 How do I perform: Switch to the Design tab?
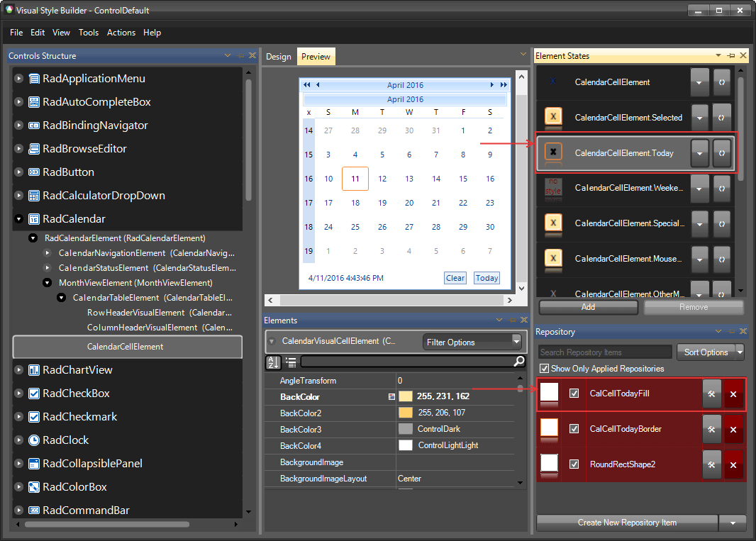[278, 56]
